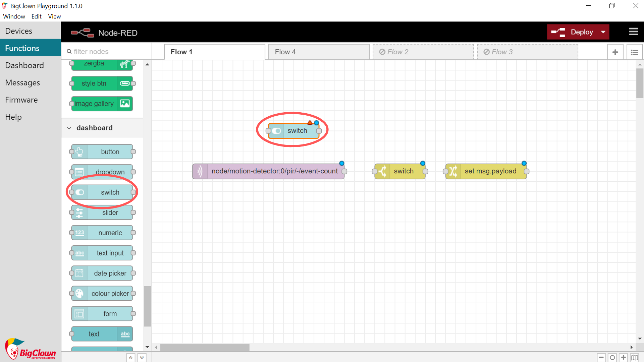Viewport: 644px width, 362px height.
Task: Switch to the Flow 4 tab
Action: click(319, 52)
